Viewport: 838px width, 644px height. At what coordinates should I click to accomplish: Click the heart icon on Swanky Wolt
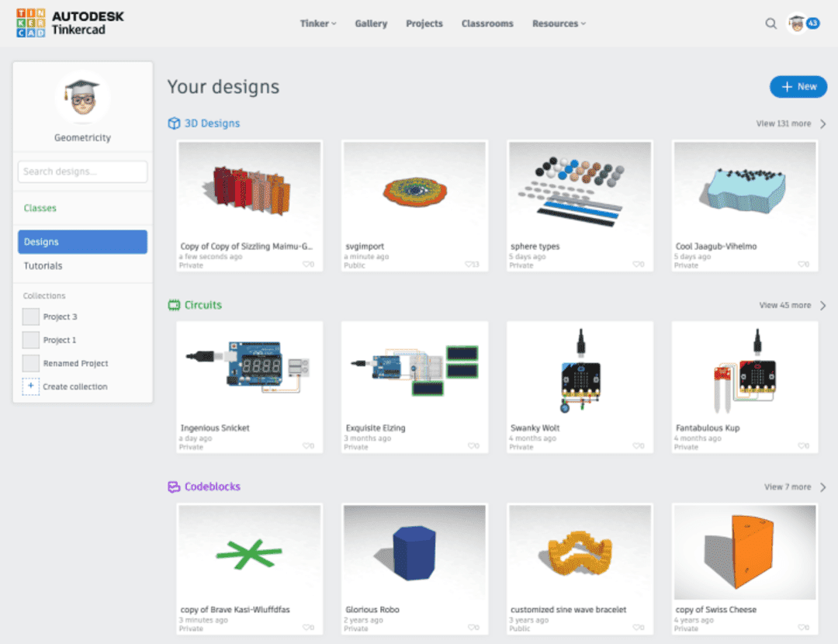636,445
